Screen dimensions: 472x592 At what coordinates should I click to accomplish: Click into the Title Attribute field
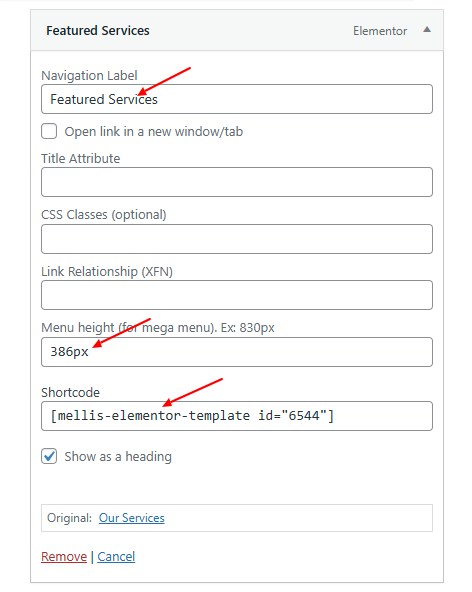click(237, 182)
